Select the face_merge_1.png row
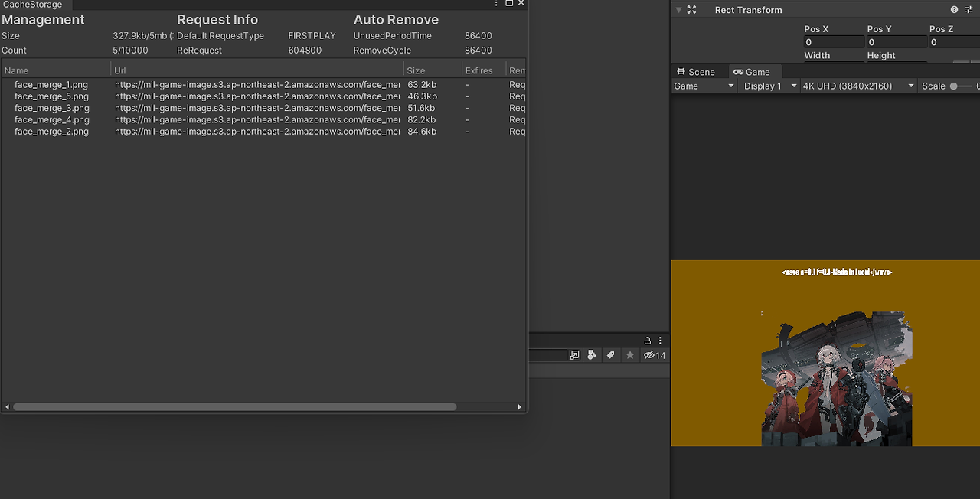This screenshot has height=499, width=980. (x=263, y=85)
